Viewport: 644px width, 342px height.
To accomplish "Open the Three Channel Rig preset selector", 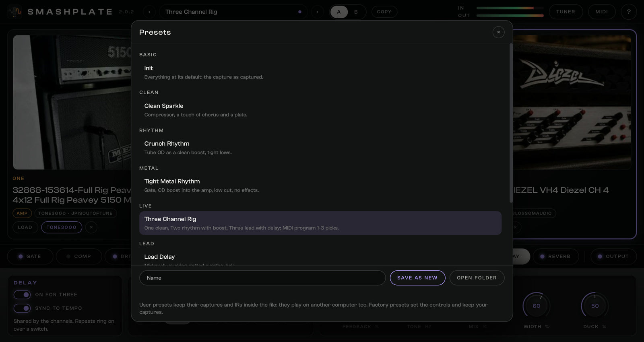I will pyautogui.click(x=233, y=12).
